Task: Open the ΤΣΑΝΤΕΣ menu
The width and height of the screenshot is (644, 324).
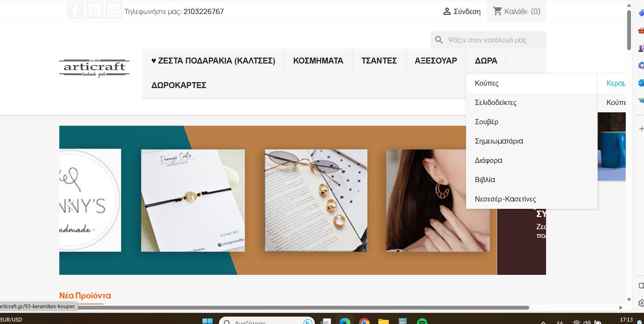Action: tap(379, 61)
